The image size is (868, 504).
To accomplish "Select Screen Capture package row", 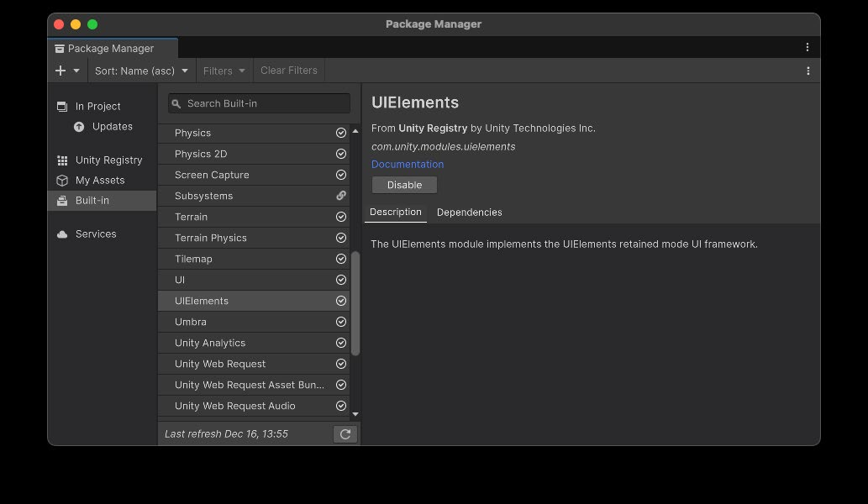I will (254, 176).
